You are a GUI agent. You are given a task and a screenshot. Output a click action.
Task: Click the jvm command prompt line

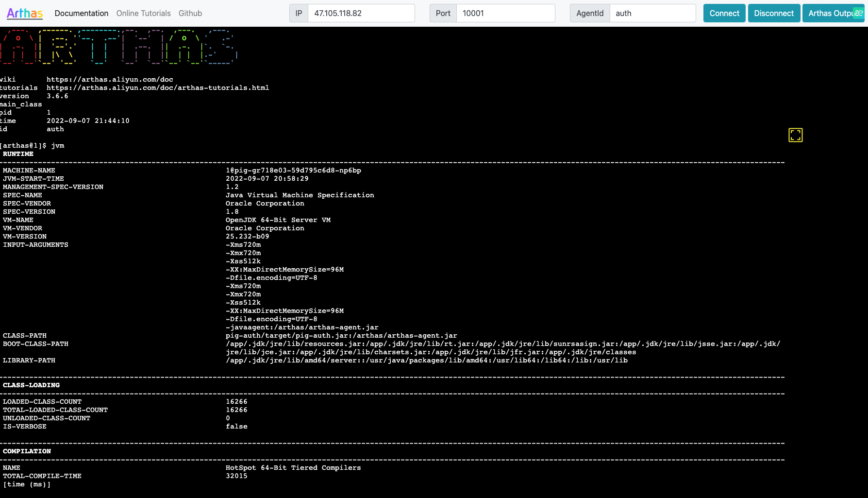click(x=32, y=146)
